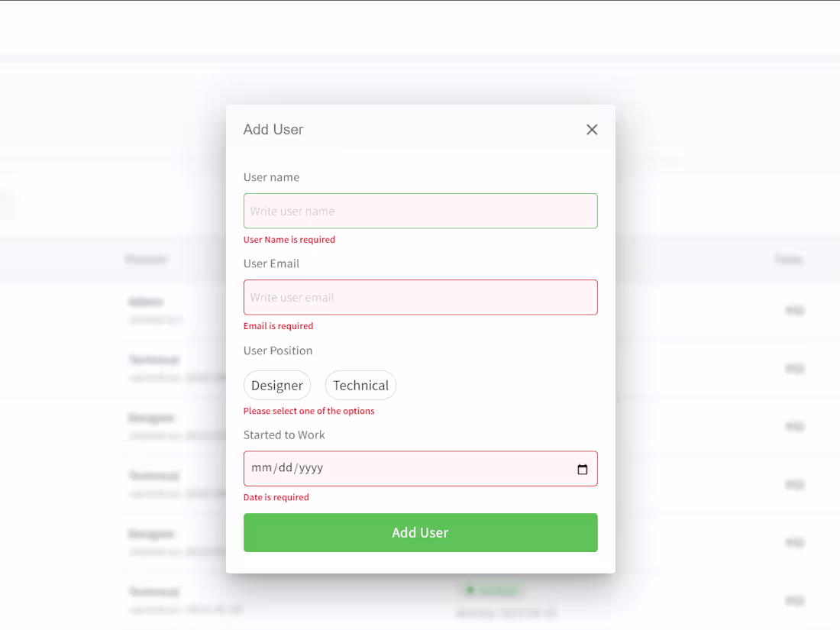Click the "Date is required" error text
The height and width of the screenshot is (630, 840).
coord(276,497)
